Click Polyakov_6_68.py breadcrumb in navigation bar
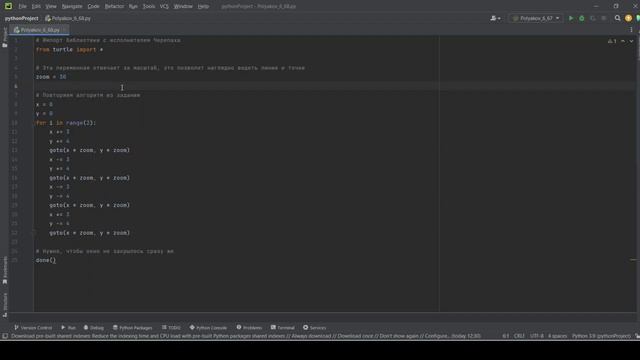 68,18
